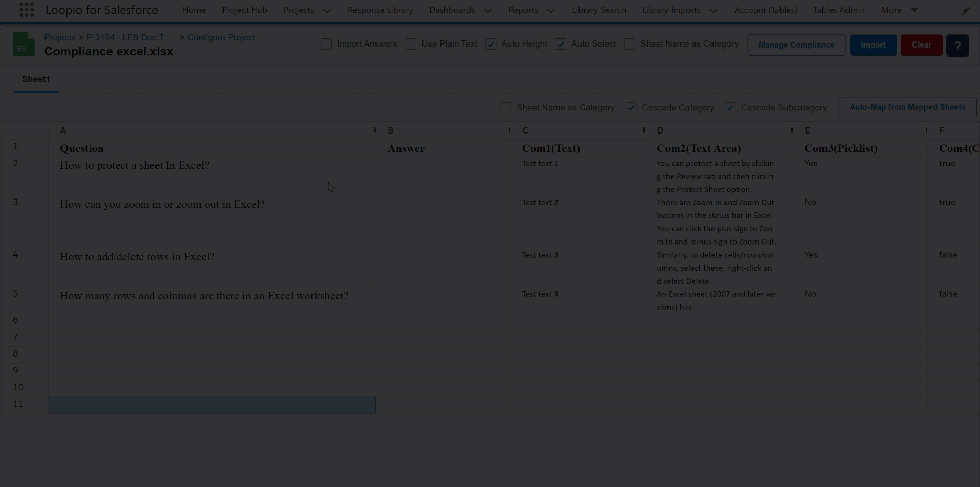This screenshot has height=487, width=980.
Task: Expand the Dashboards menu chevron
Action: 488,11
